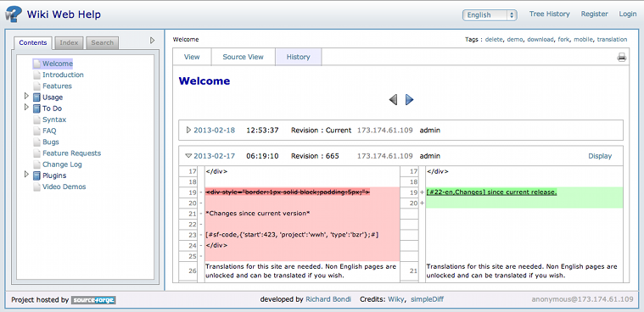This screenshot has width=644, height=312.
Task: Open Syntax page in tree
Action: pos(54,120)
